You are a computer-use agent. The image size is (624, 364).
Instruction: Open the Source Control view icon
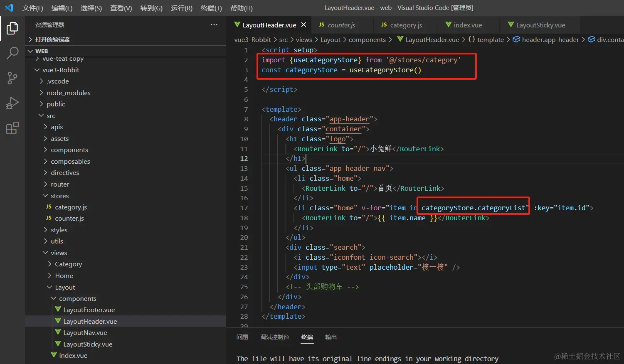(x=12, y=78)
